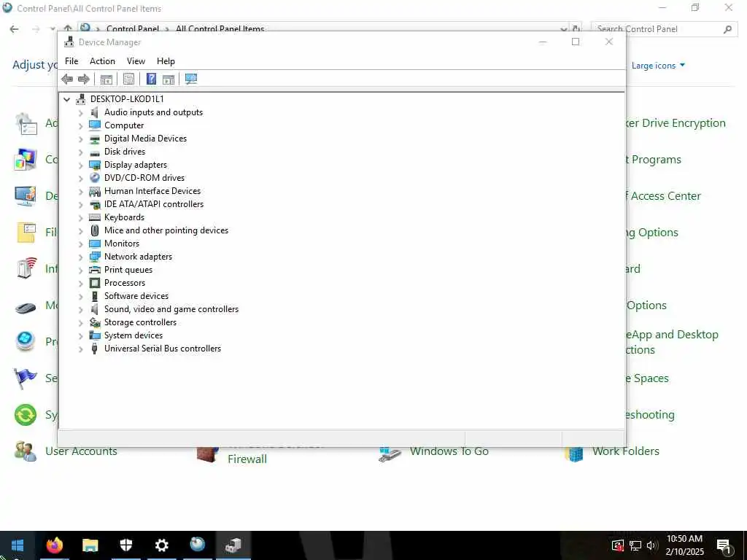This screenshot has height=560, width=747.
Task: Click the Network adapters icon
Action: pyautogui.click(x=95, y=257)
